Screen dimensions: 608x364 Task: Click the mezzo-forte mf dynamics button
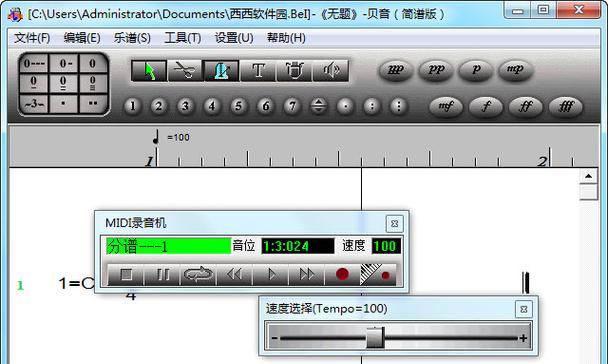[x=446, y=106]
